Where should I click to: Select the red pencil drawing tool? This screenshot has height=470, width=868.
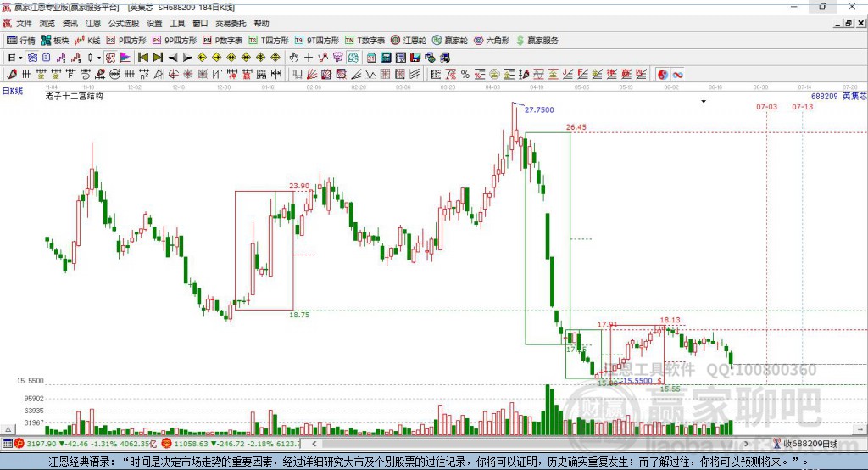point(12,74)
